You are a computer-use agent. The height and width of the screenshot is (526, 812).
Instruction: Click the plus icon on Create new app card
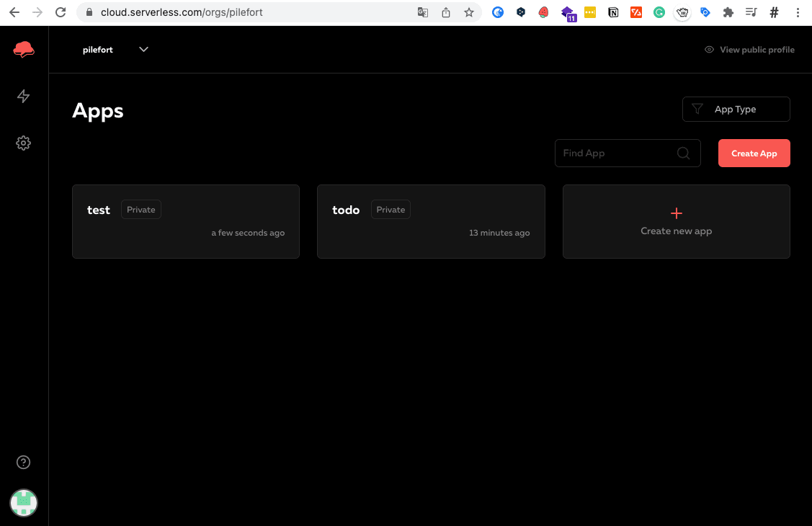[x=676, y=213]
